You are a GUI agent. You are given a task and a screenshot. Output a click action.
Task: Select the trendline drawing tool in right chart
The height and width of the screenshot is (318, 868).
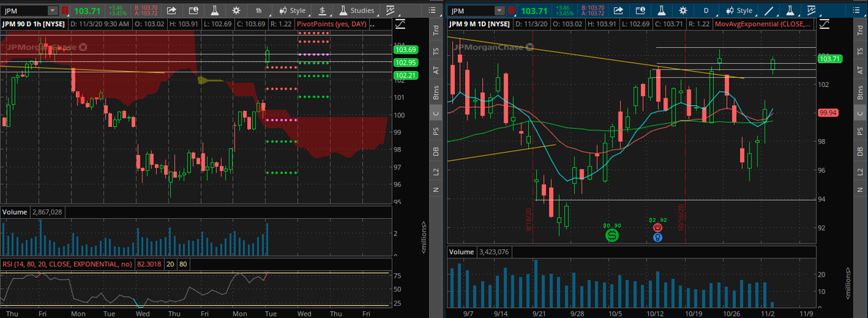769,11
